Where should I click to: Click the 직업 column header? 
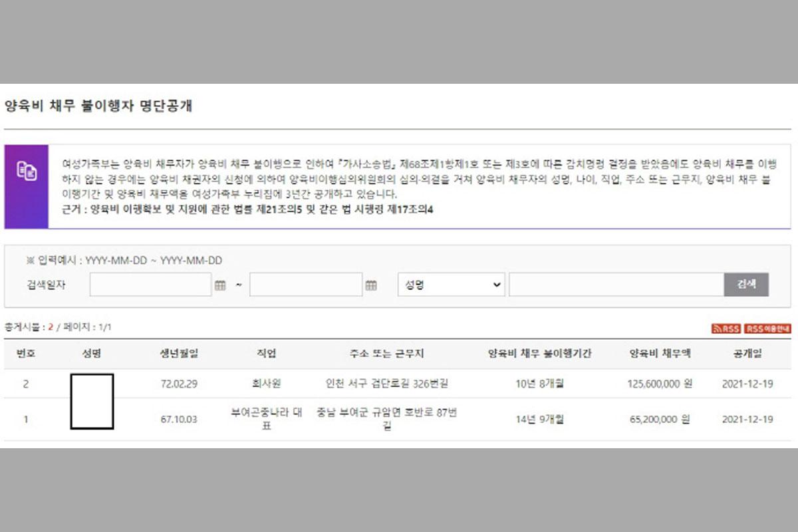pyautogui.click(x=266, y=354)
